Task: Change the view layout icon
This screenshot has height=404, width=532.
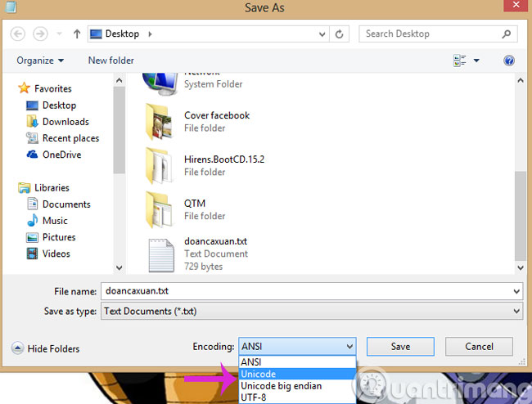Action: pos(460,61)
